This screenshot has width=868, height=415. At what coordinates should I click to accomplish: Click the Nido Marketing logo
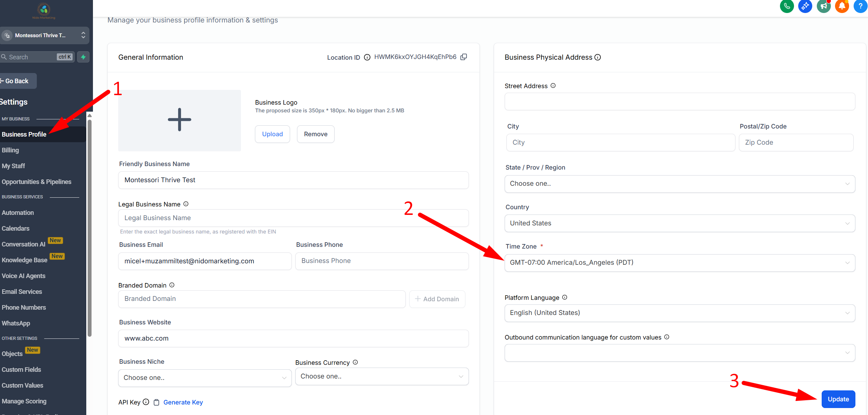click(44, 11)
